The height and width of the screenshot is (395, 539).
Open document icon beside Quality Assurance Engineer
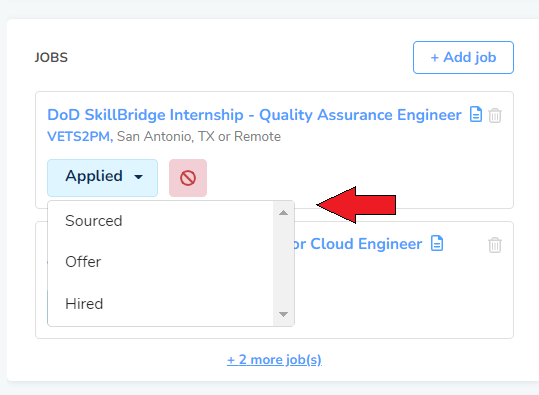pos(476,114)
